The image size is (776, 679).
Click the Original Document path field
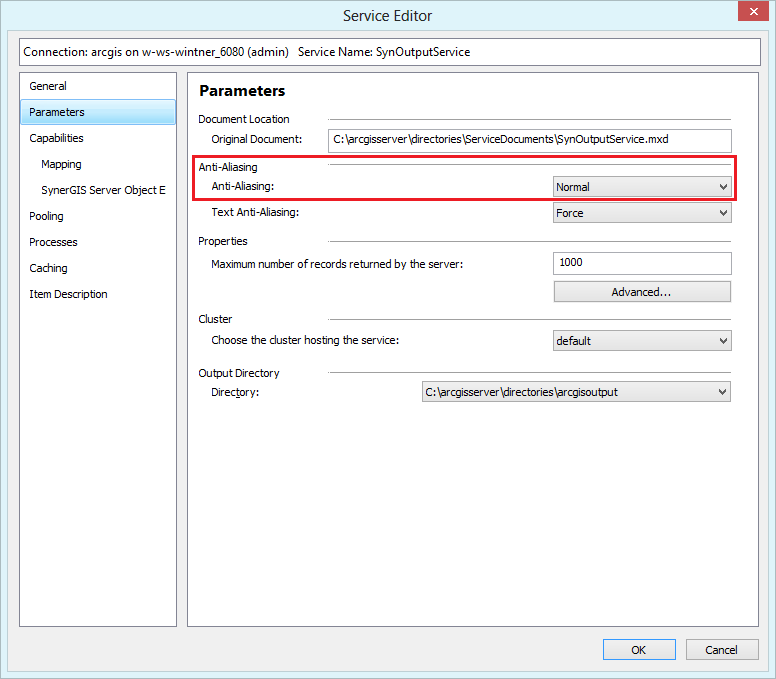click(x=530, y=140)
